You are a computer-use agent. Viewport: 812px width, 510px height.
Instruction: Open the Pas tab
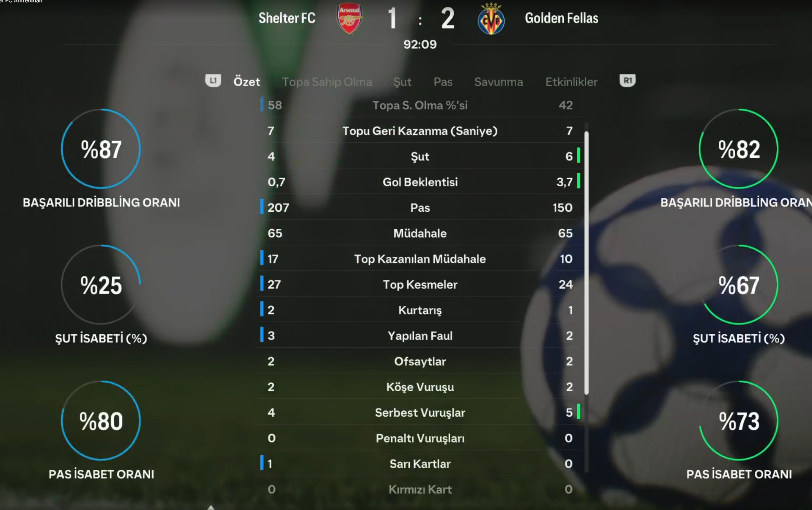(443, 82)
